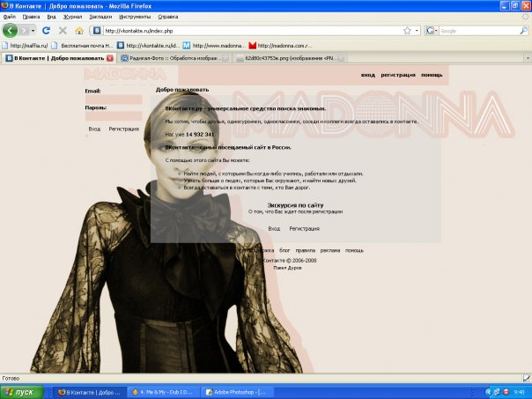Screen dimensions: 532x399
Task: Click the MADONNA logo in the page header
Action: coord(125,74)
